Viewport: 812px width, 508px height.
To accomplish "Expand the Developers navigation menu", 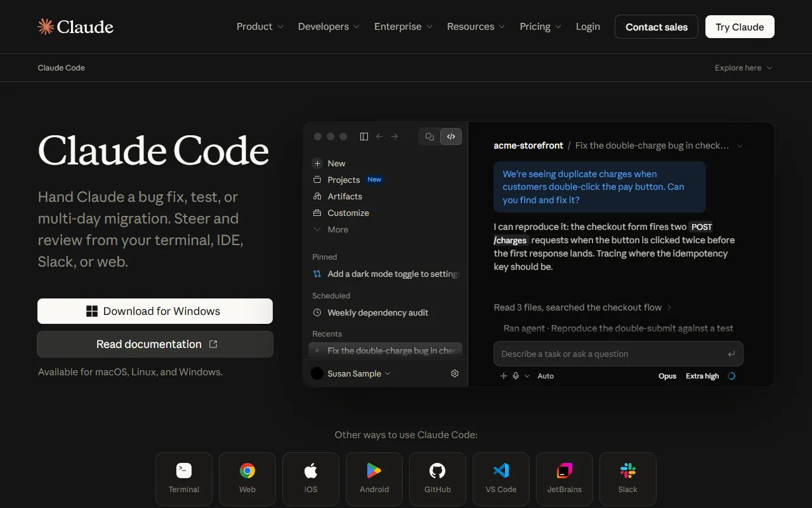I will coord(329,27).
